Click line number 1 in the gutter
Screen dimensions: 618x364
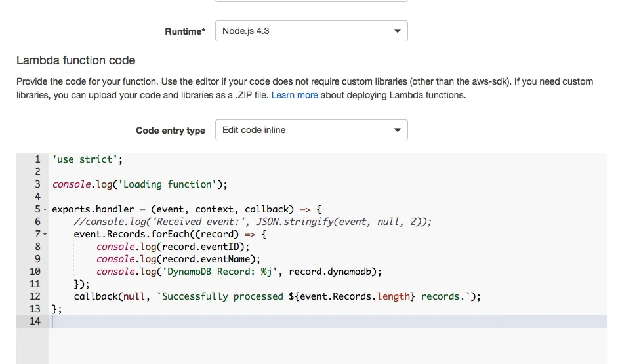(37, 159)
